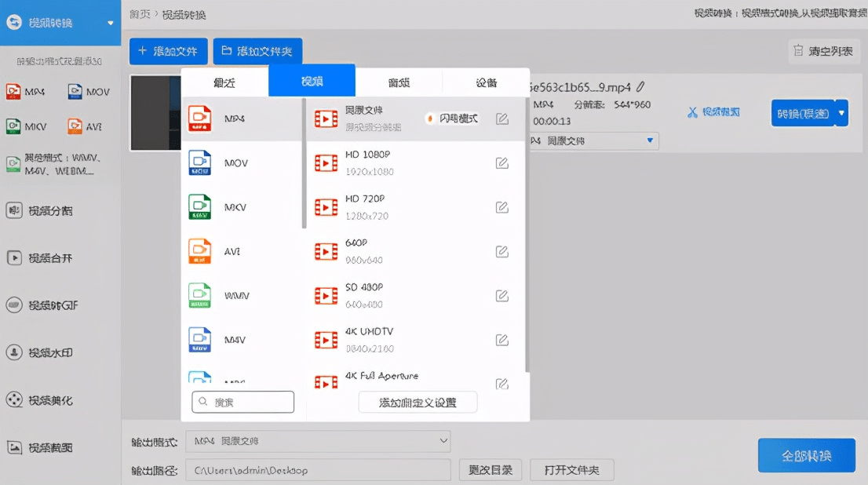Screen dimensions: 868x485
Task: Expand the file's format dropdown showing 同原文件
Action: (x=651, y=140)
